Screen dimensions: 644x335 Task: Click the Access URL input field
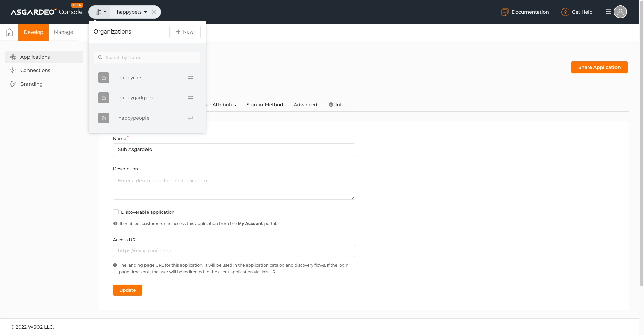pos(234,251)
